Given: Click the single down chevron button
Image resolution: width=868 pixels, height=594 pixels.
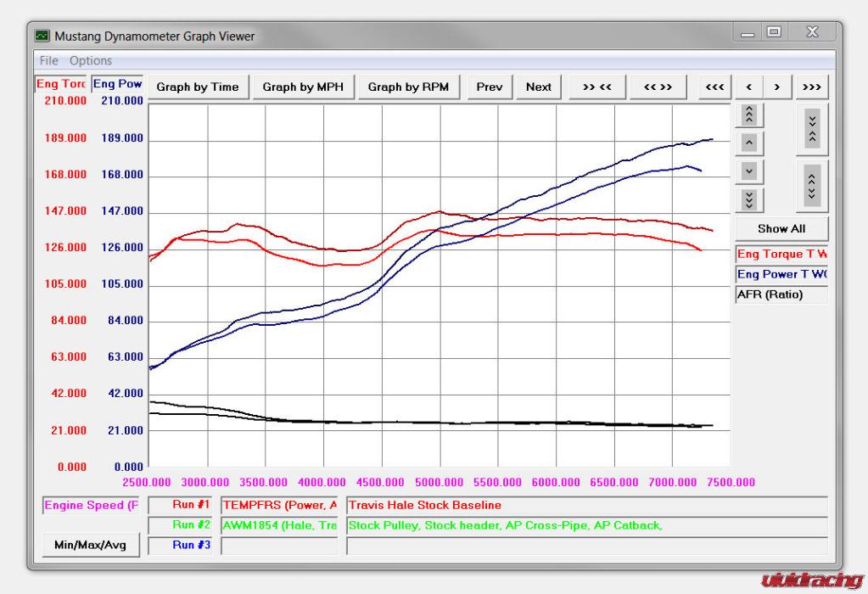Looking at the screenshot, I should tap(748, 171).
